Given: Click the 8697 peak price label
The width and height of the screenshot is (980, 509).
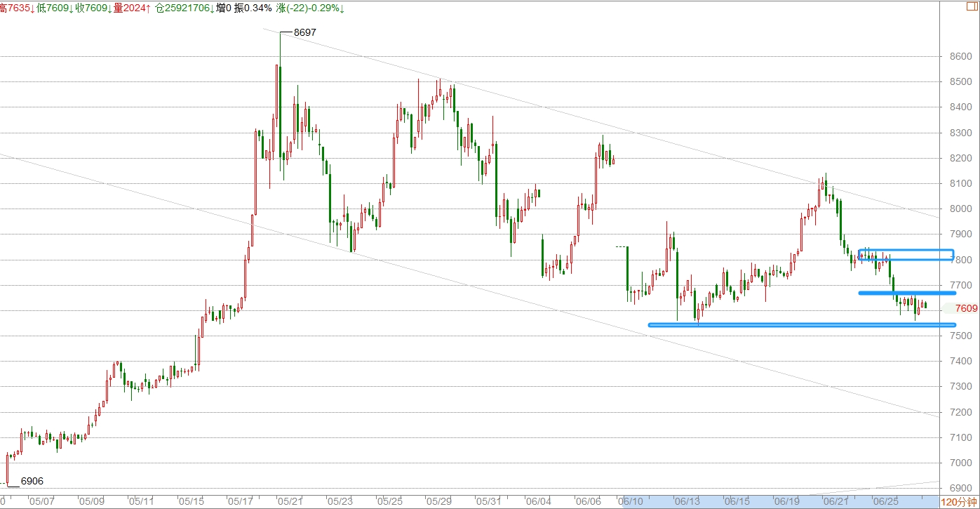Looking at the screenshot, I should [304, 32].
